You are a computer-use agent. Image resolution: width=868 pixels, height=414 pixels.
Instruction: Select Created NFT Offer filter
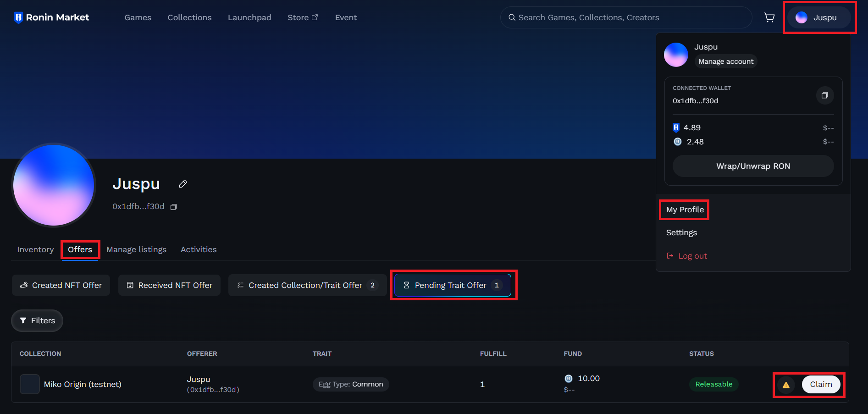[x=61, y=285]
